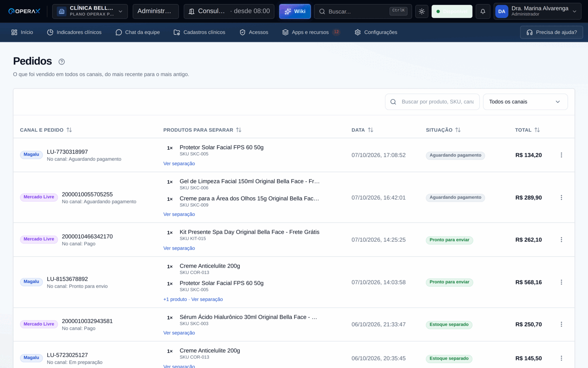This screenshot has width=588, height=368.
Task: Open Acessos menu item
Action: coord(254,32)
